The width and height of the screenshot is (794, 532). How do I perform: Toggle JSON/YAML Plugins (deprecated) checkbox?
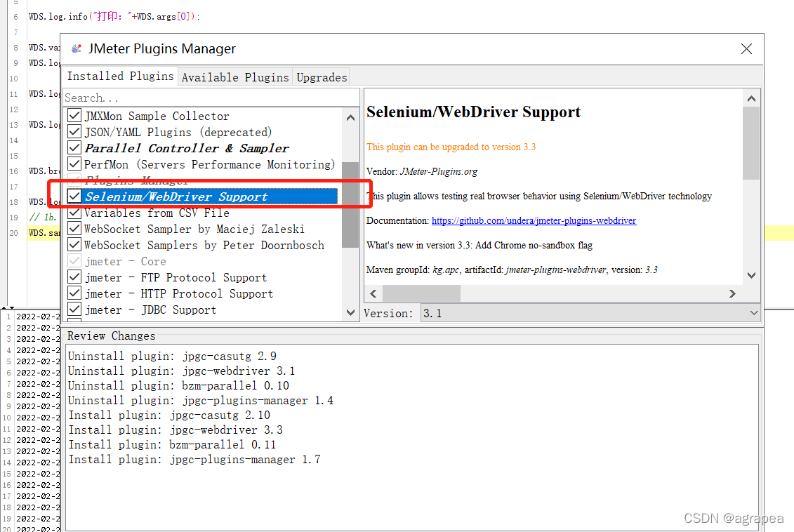74,132
